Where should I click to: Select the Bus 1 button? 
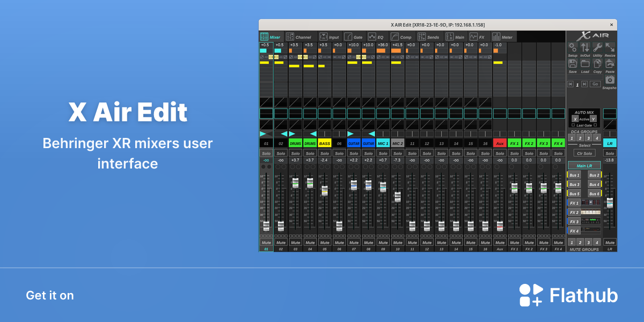pyautogui.click(x=574, y=175)
